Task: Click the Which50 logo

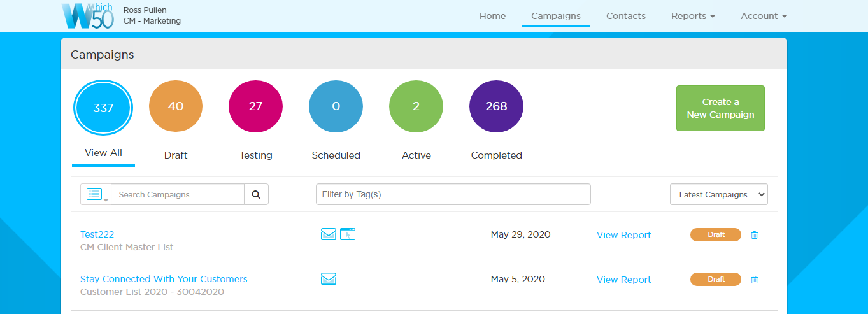Action: point(88,16)
